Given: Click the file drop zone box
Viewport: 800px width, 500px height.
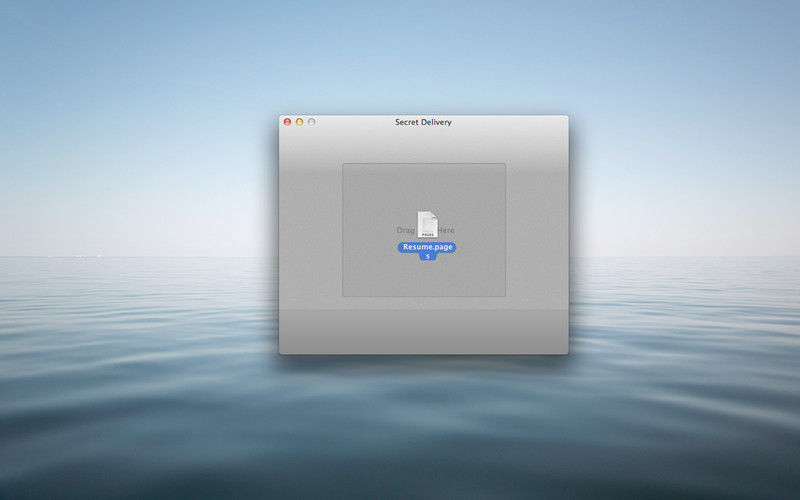Looking at the screenshot, I should 424,230.
